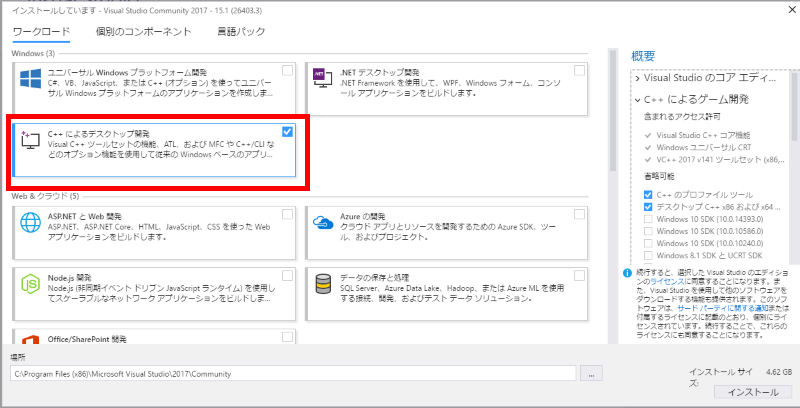Enable the Node.js 開発 workload checkbox
Screen dimensions: 800x408
click(288, 275)
